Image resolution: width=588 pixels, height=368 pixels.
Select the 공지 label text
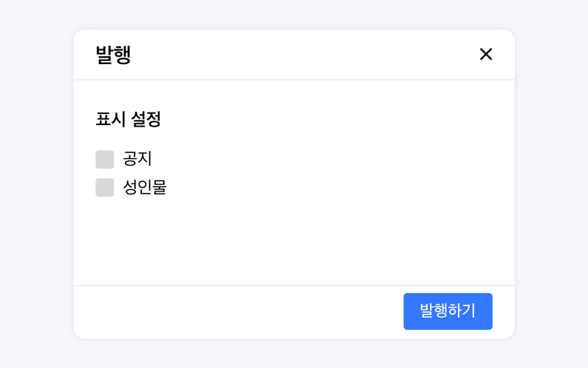coord(137,159)
